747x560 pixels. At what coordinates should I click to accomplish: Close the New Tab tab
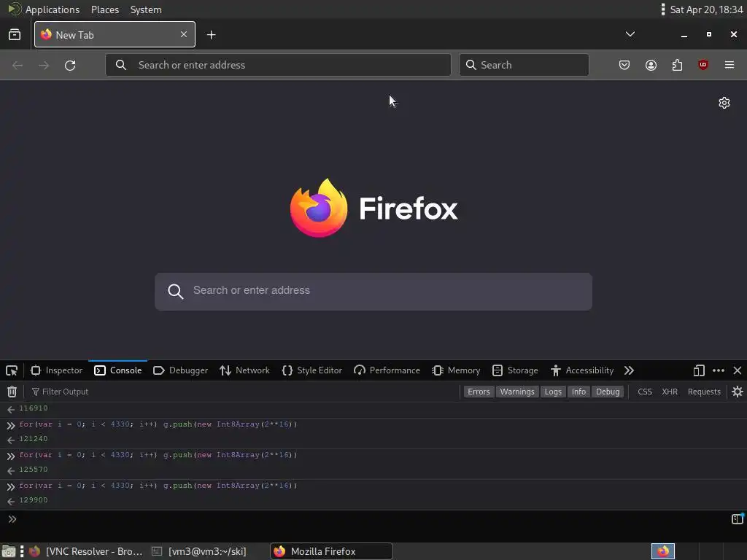(184, 34)
